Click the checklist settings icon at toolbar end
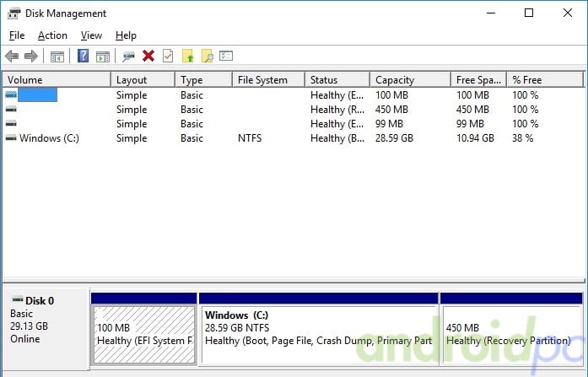Image resolution: width=588 pixels, height=377 pixels. (x=226, y=56)
